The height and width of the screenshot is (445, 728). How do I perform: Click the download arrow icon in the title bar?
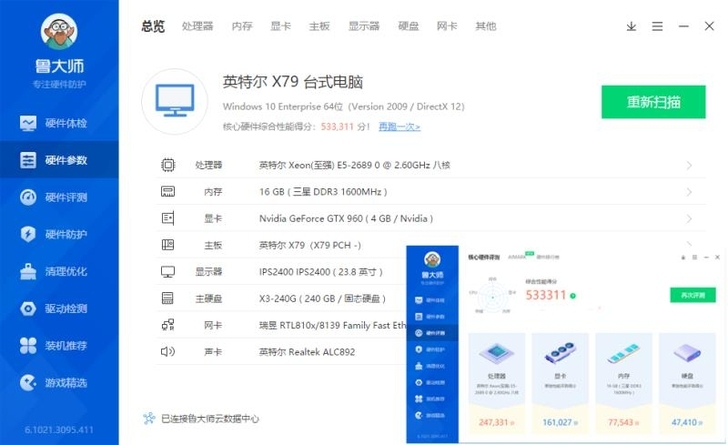click(x=631, y=26)
